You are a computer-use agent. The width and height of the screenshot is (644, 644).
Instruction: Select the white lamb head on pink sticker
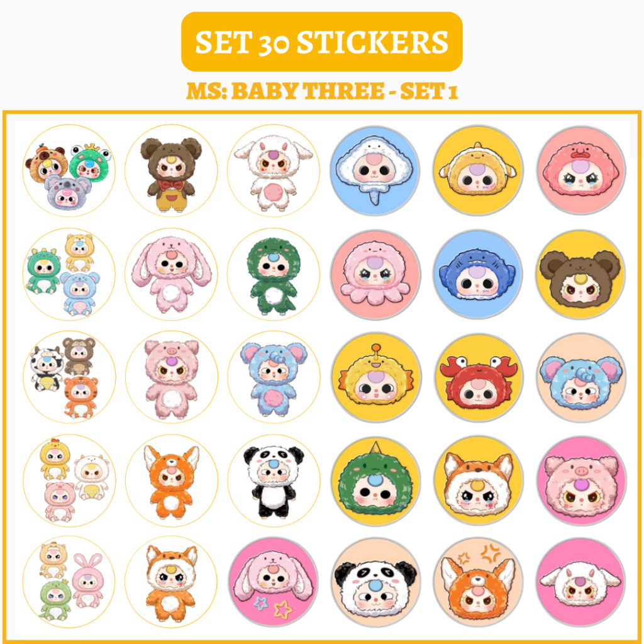pos(580,582)
